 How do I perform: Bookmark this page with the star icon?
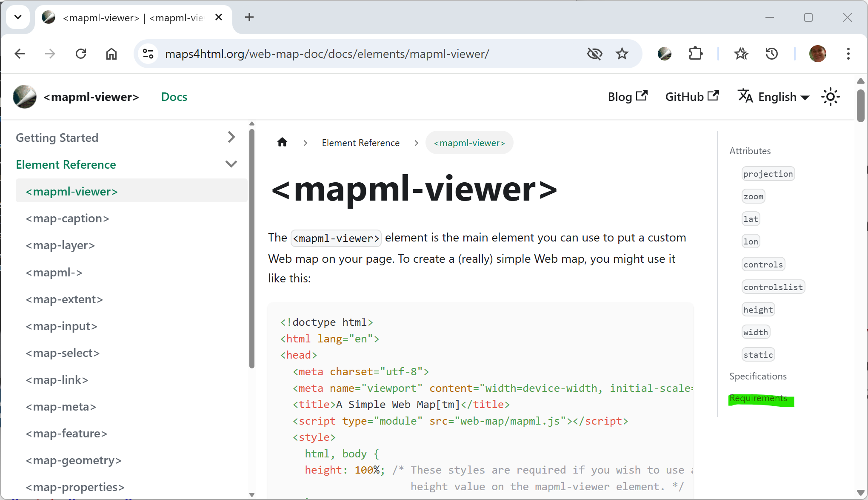pyautogui.click(x=622, y=54)
